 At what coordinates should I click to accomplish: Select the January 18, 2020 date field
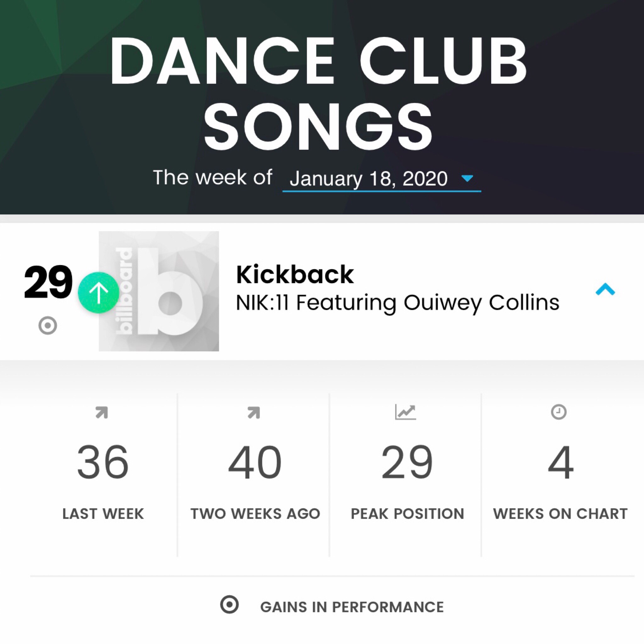pyautogui.click(x=382, y=179)
